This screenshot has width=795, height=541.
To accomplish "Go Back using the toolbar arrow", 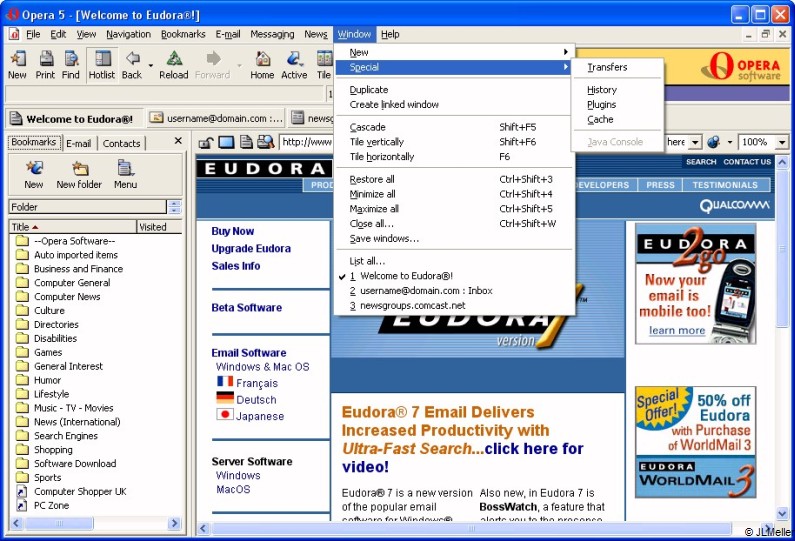I will point(132,64).
